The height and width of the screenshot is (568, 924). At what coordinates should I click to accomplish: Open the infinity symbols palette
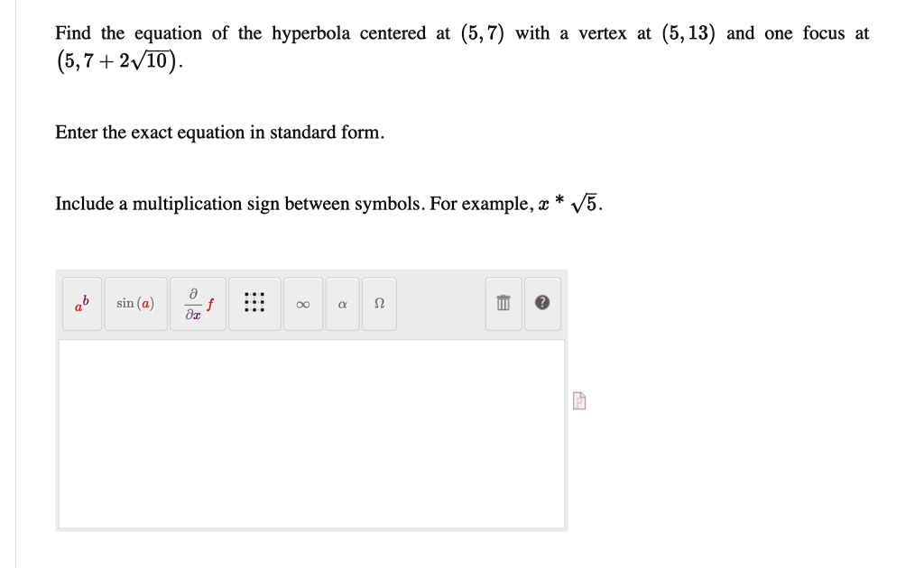pos(303,304)
